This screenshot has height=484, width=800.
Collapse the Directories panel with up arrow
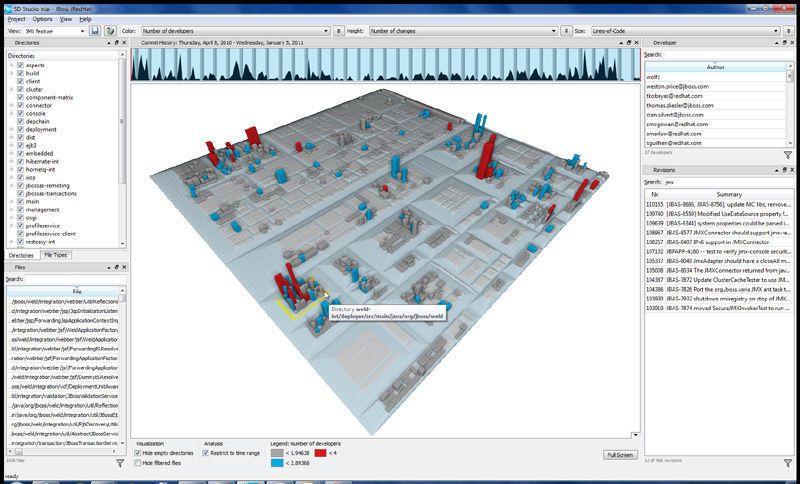pyautogui.click(x=109, y=43)
